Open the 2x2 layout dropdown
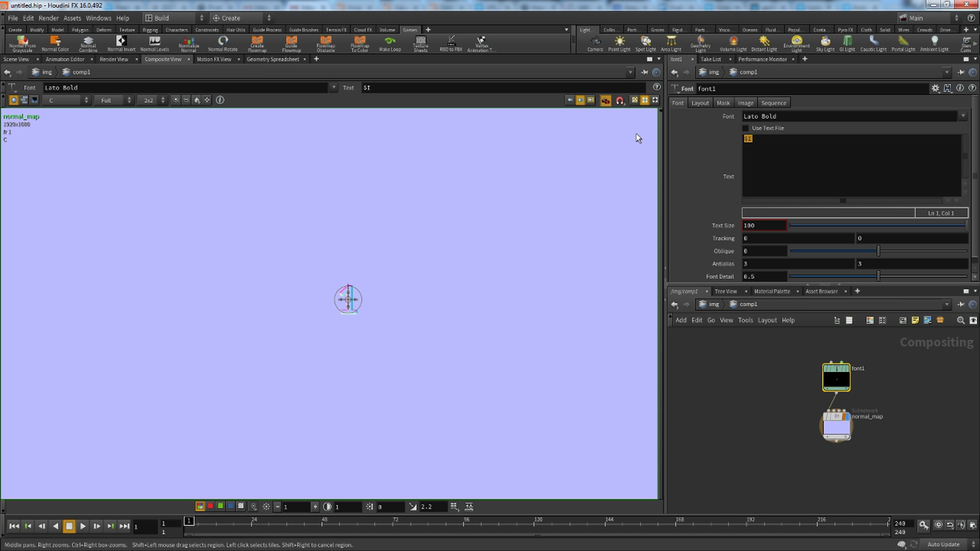Viewport: 980px width, 551px height. (152, 100)
